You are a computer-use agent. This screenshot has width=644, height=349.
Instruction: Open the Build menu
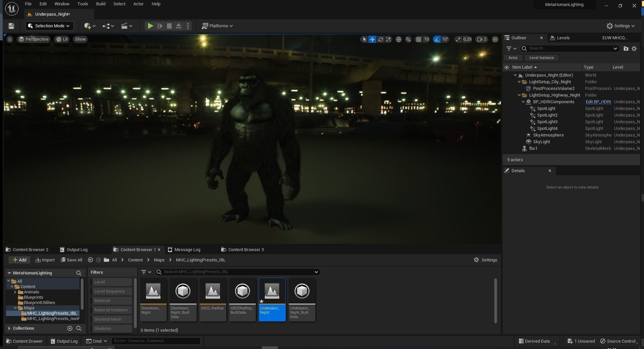click(100, 4)
